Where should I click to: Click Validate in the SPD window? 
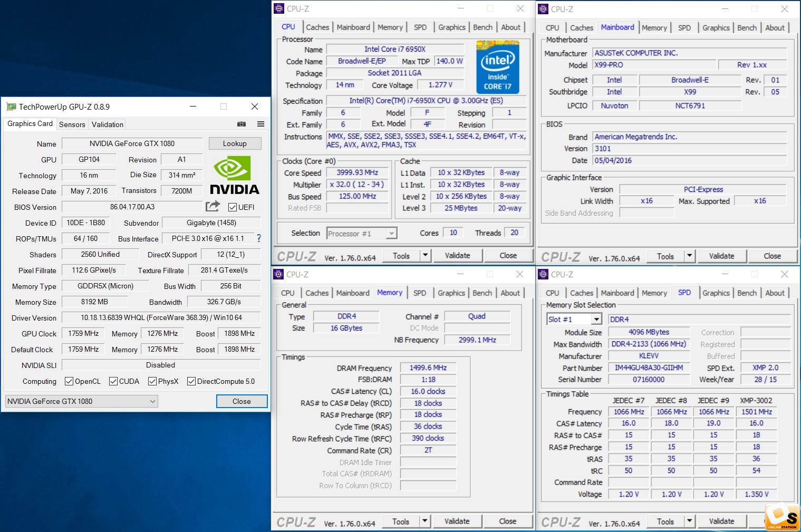tap(721, 521)
